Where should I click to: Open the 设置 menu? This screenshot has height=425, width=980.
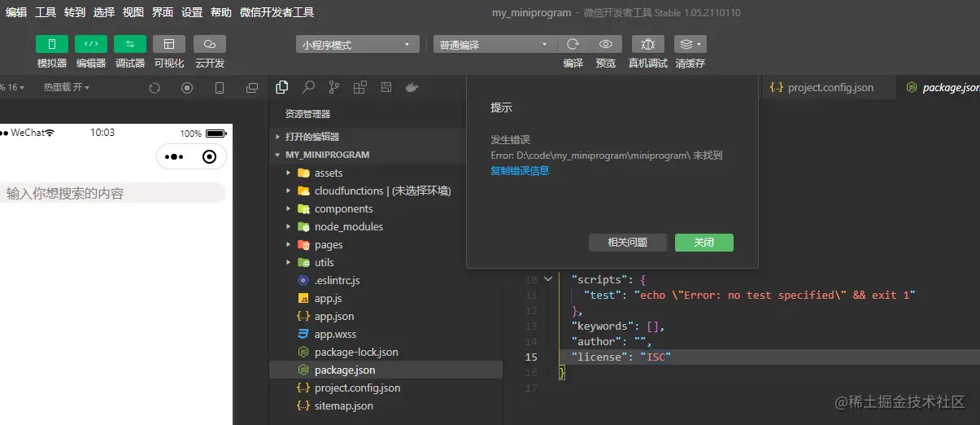coord(192,12)
